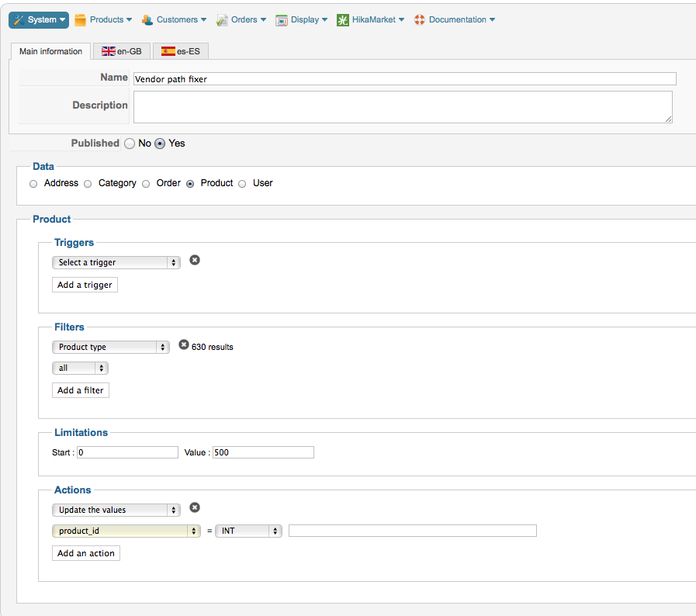Open the product_id column dropdown

(126, 531)
